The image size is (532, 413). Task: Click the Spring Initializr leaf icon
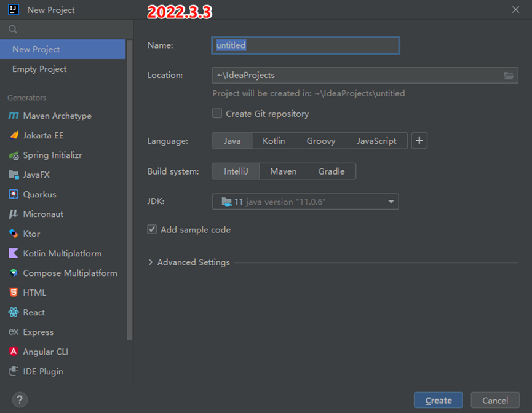pyautogui.click(x=14, y=155)
